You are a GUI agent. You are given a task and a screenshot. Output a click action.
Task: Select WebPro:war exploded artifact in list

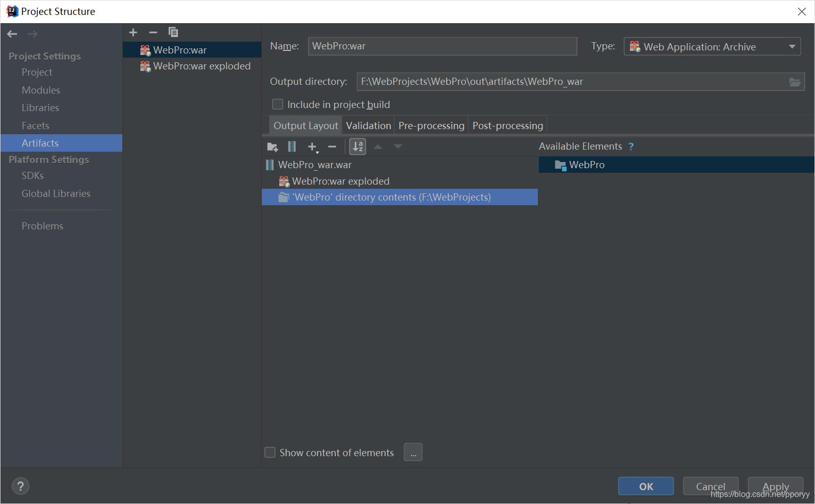pyautogui.click(x=192, y=66)
